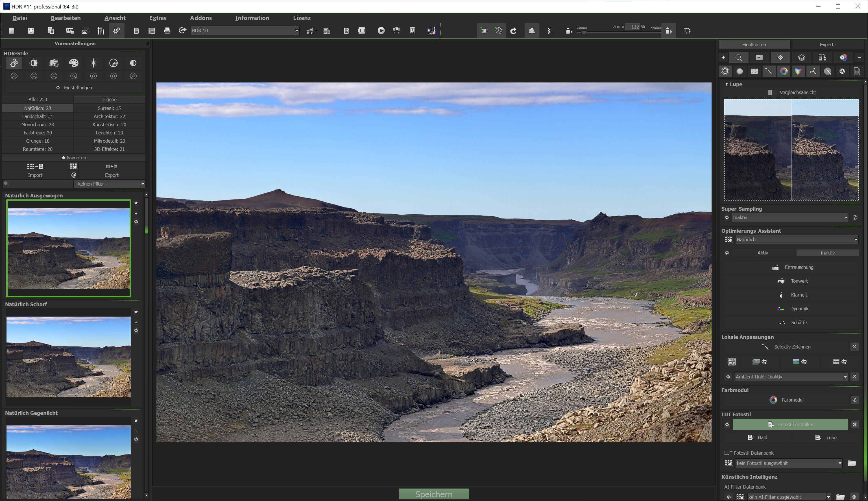Expand the HDR 10 preset dropdown
The height and width of the screenshot is (501, 868).
296,31
